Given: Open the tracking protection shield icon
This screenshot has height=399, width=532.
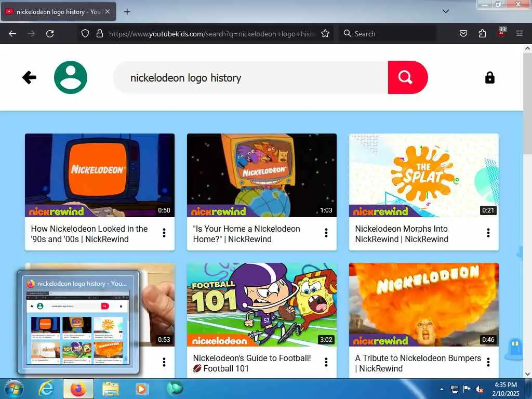Looking at the screenshot, I should [85, 33].
